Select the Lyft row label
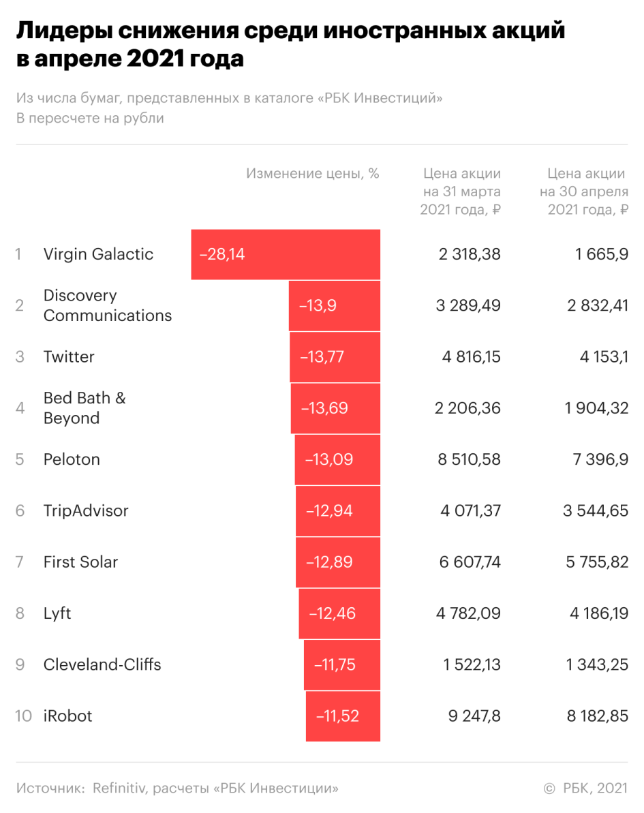The height and width of the screenshot is (813, 644). click(57, 613)
